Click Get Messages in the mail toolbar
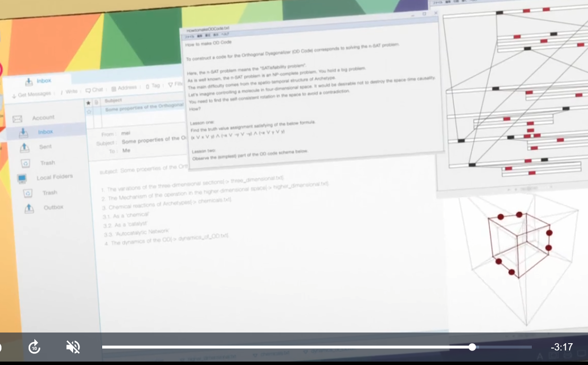 31,95
